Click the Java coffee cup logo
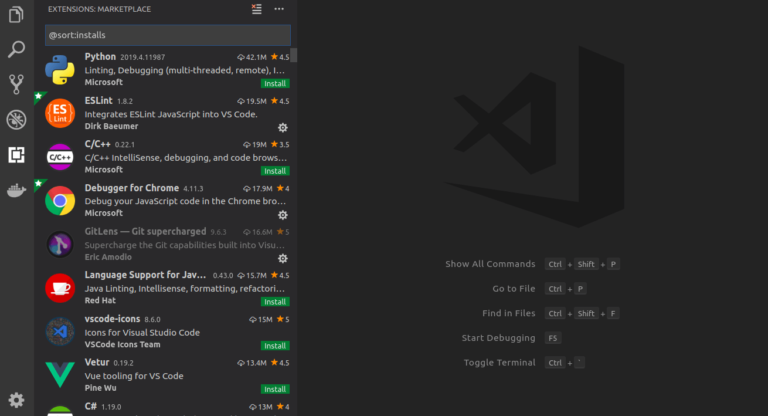The width and height of the screenshot is (768, 416). coord(60,288)
